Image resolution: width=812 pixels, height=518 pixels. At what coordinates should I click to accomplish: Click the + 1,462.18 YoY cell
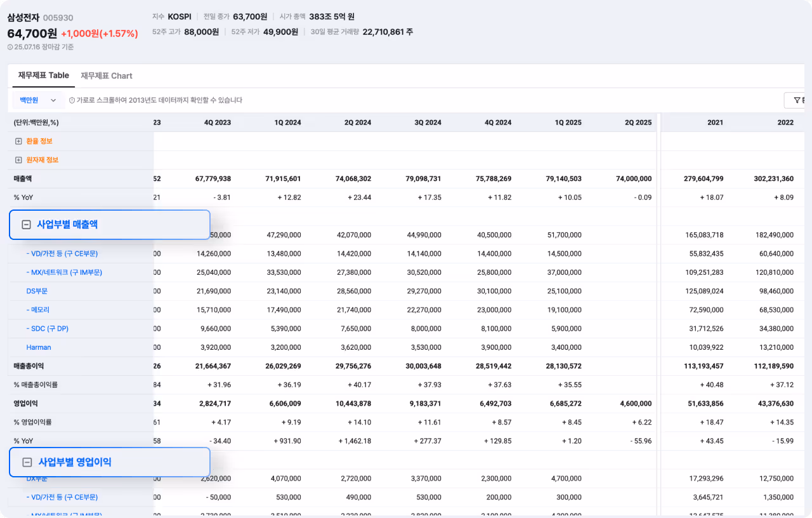click(x=355, y=441)
